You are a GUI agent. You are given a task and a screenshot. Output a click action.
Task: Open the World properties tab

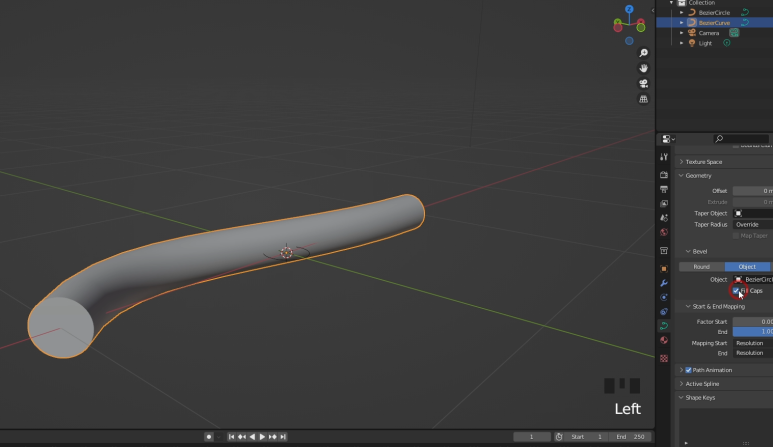click(x=664, y=232)
